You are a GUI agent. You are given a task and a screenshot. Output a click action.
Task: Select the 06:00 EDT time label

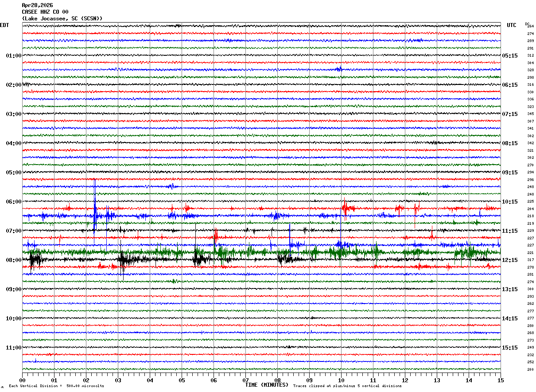13,202
